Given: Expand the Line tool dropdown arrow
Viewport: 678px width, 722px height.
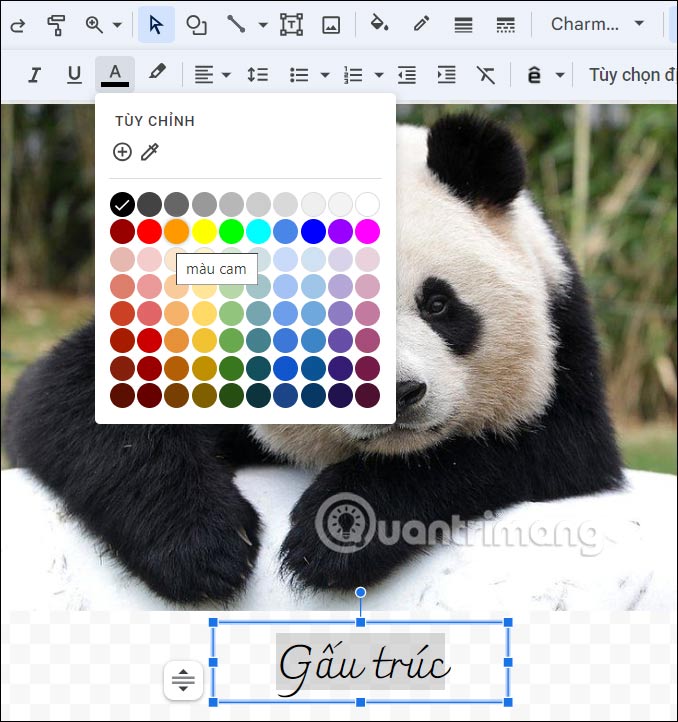Looking at the screenshot, I should pos(263,25).
